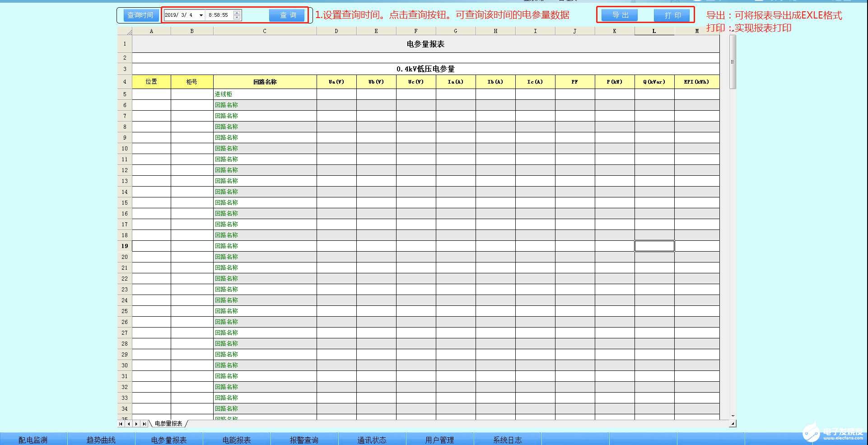The height and width of the screenshot is (445, 868).
Task: Open the date picker dropdown arrow
Action: pos(201,15)
